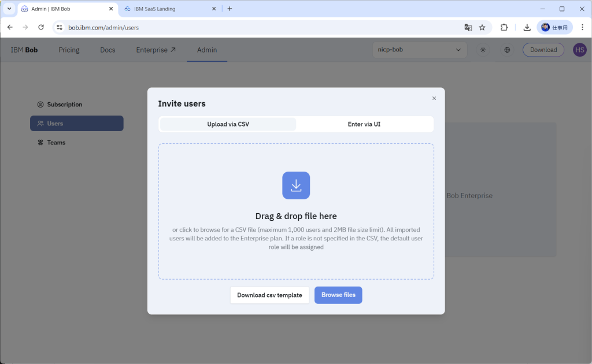
Task: Click the Download csv template button
Action: (269, 295)
